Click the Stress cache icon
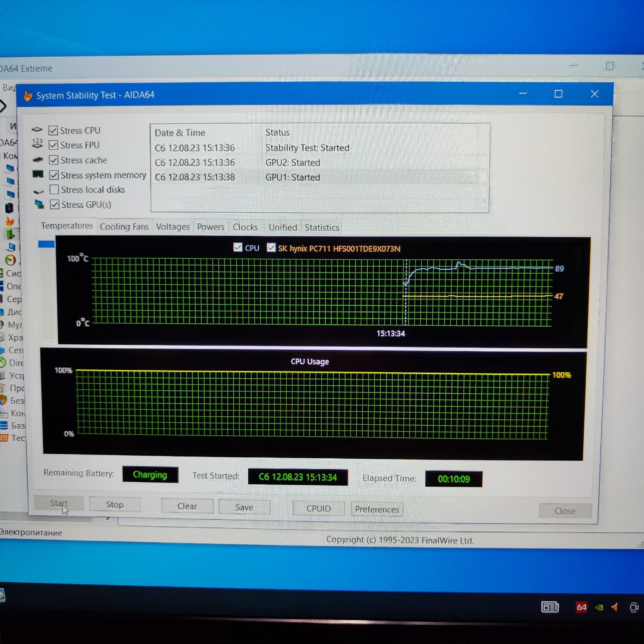 [x=38, y=160]
